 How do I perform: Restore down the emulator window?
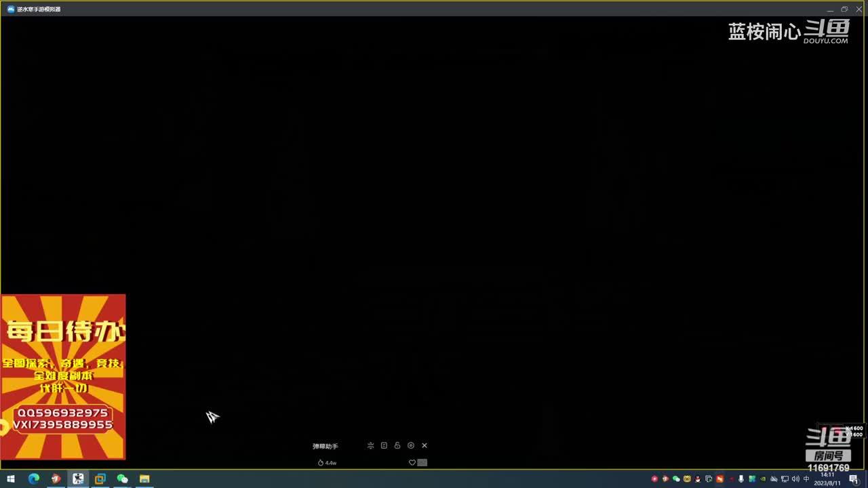(844, 9)
